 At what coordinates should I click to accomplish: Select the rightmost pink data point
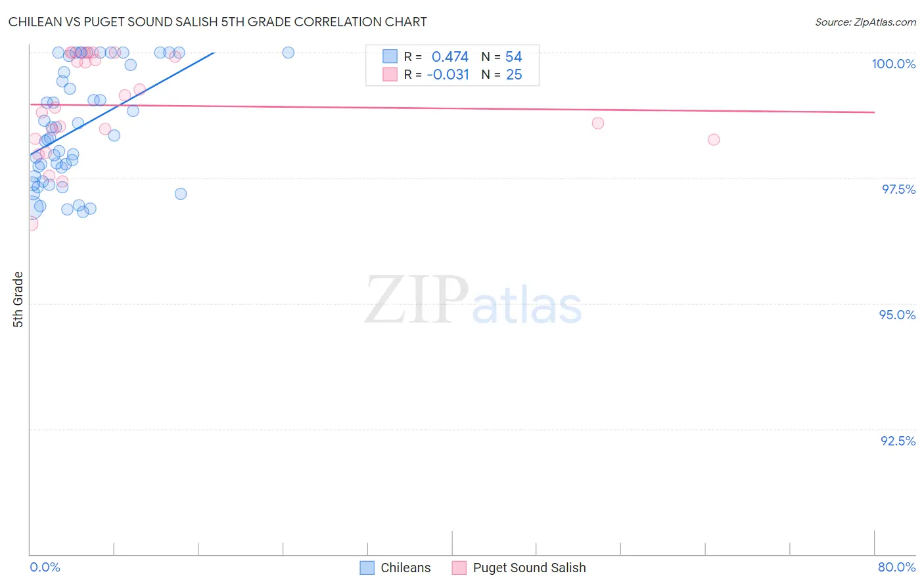pos(714,139)
